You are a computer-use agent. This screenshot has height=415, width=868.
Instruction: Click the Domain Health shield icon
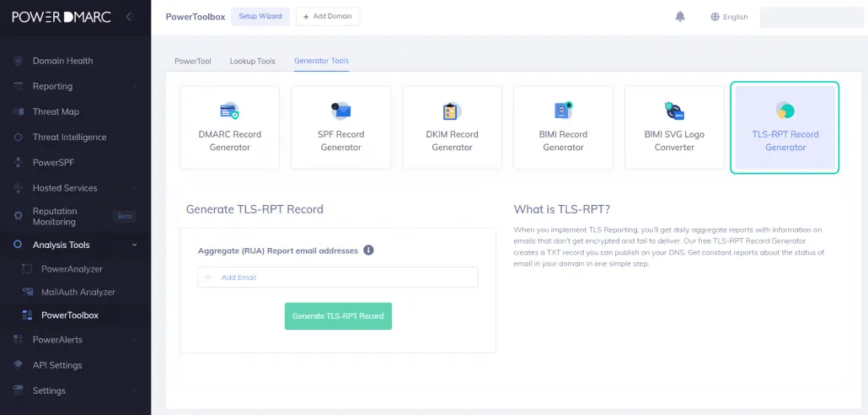(19, 61)
